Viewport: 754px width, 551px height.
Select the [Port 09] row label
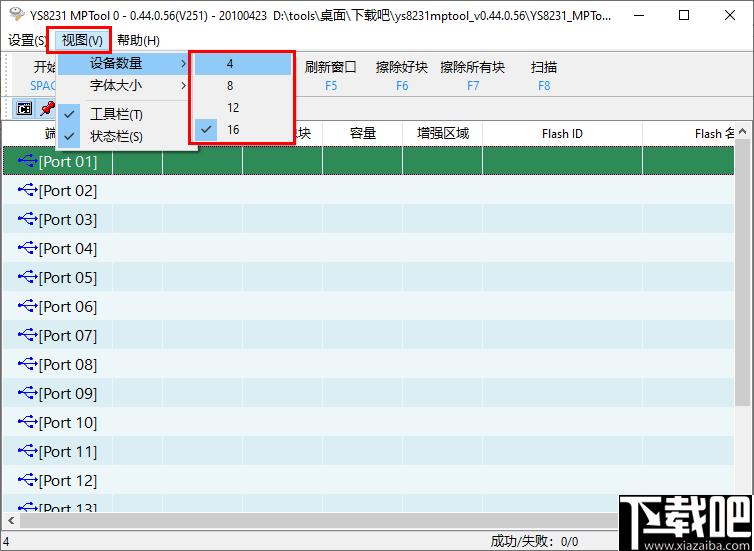tap(68, 393)
